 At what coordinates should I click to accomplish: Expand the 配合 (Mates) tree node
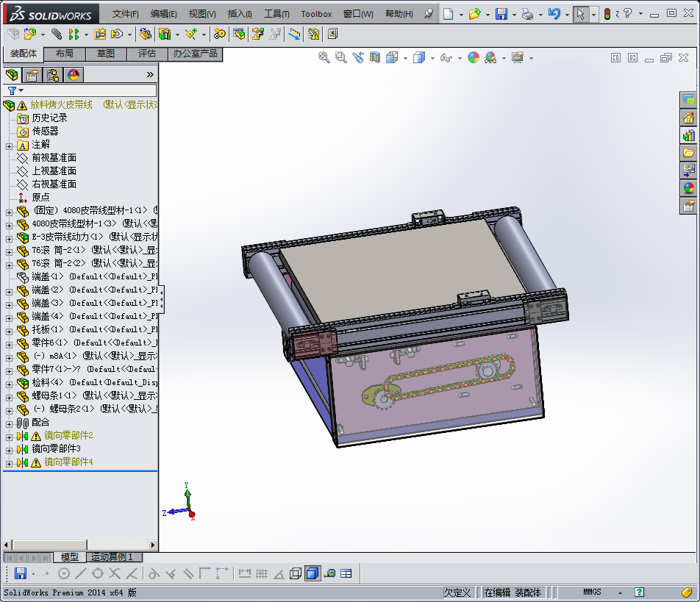[x=9, y=423]
